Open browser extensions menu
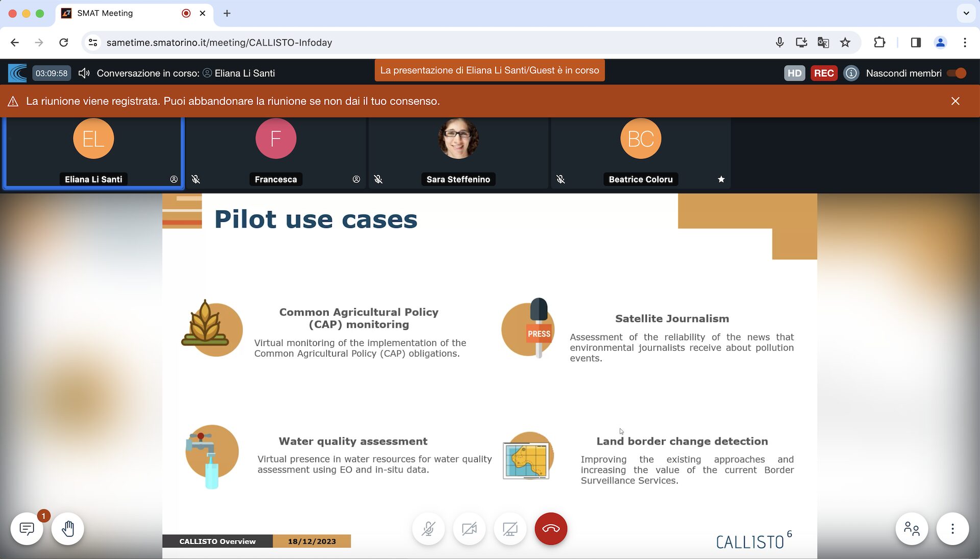The height and width of the screenshot is (559, 980). pyautogui.click(x=879, y=42)
